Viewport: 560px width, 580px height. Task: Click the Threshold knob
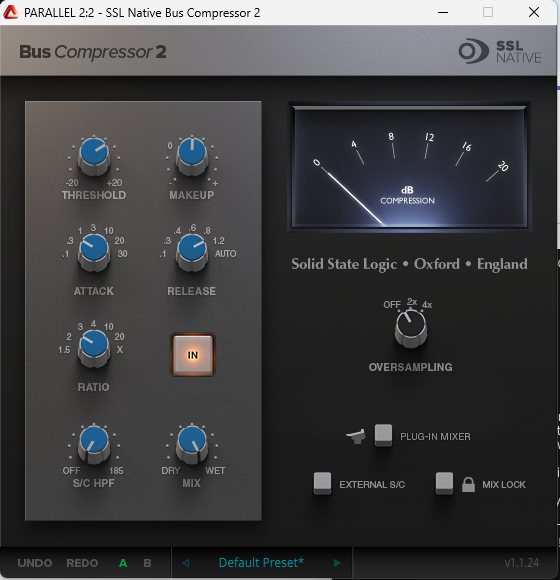(x=94, y=156)
